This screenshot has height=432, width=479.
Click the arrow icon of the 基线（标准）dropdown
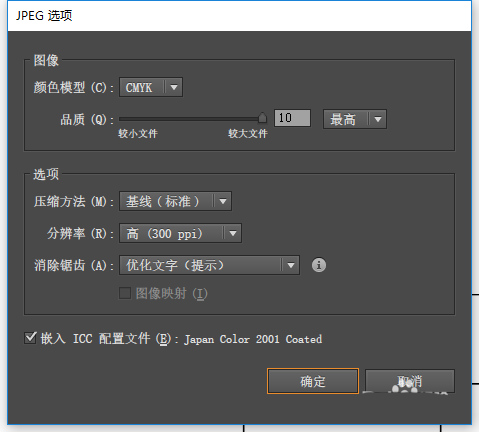point(223,201)
